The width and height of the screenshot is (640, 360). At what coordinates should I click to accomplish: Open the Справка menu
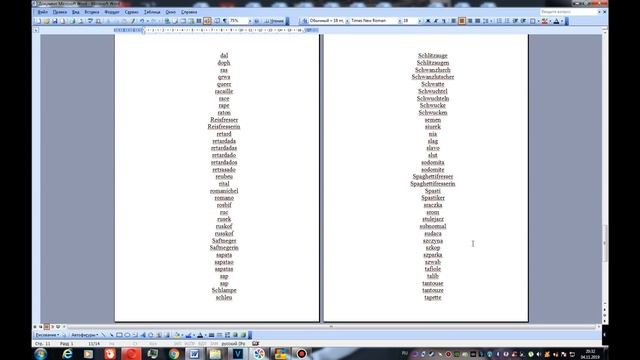189,12
